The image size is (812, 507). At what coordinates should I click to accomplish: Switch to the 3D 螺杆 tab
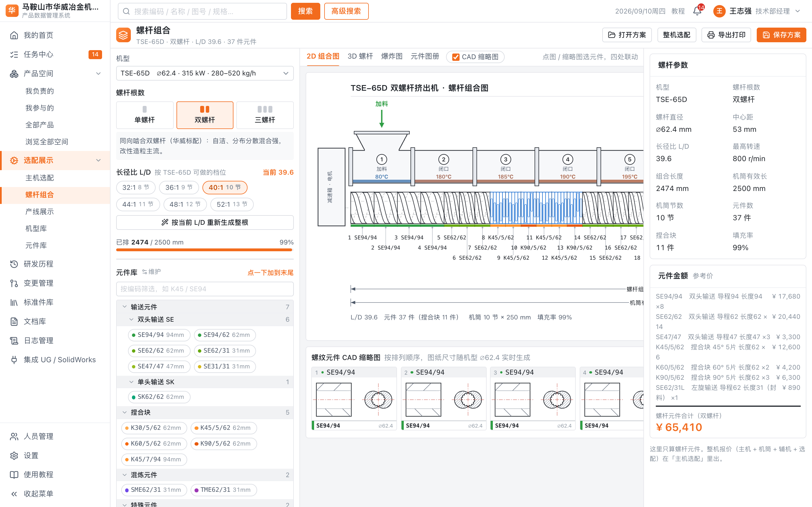click(360, 56)
